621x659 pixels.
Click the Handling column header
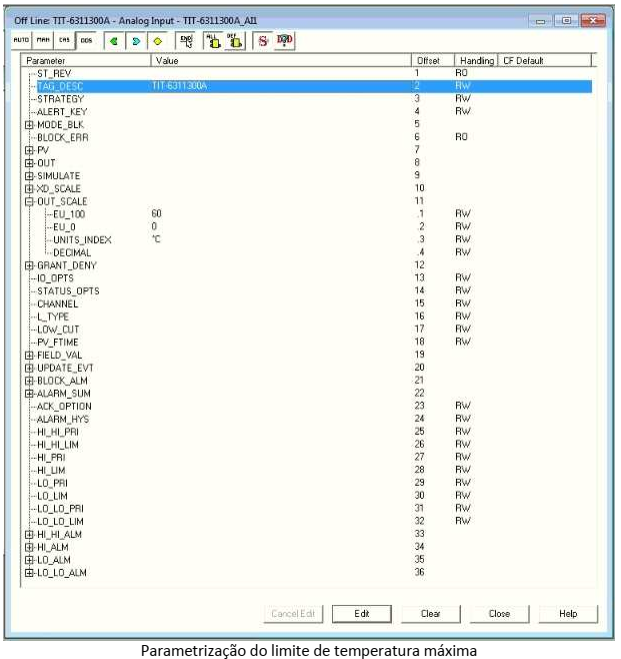pos(476,61)
